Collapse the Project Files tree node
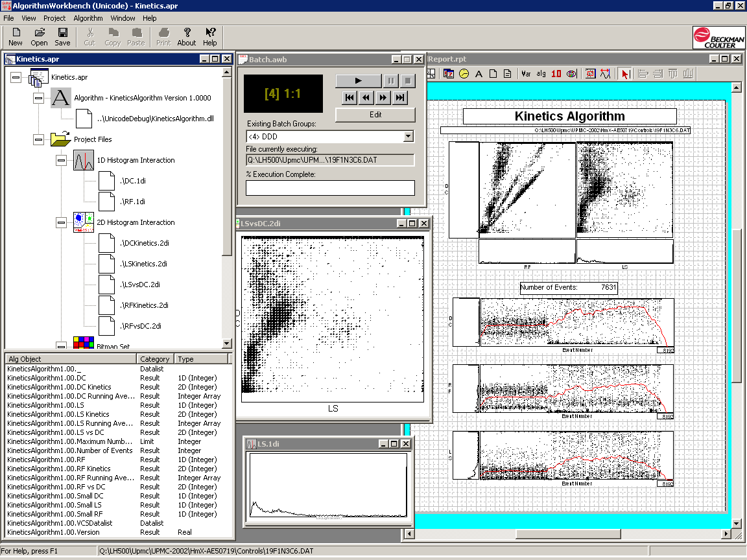Screen dimensions: 747x560 [x=38, y=139]
